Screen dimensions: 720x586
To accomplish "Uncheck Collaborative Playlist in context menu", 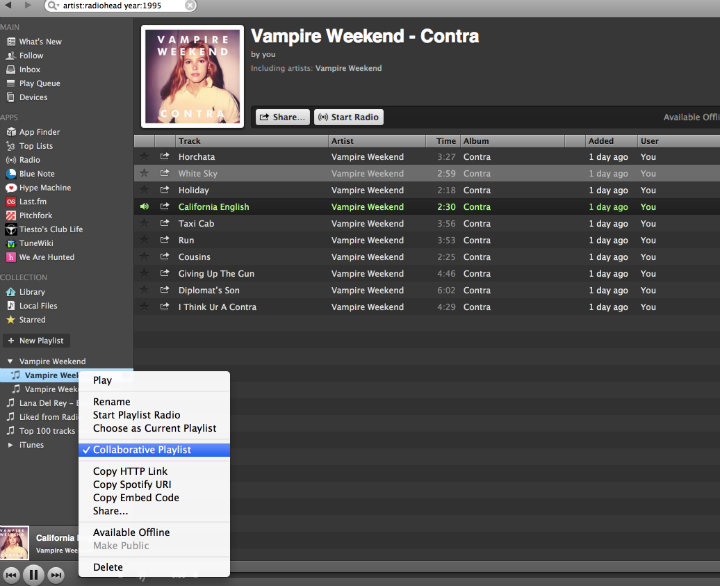I will (x=154, y=450).
